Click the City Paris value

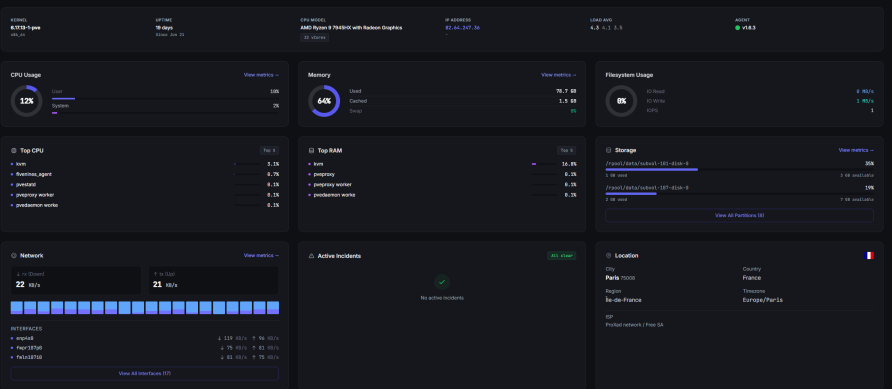click(x=612, y=278)
